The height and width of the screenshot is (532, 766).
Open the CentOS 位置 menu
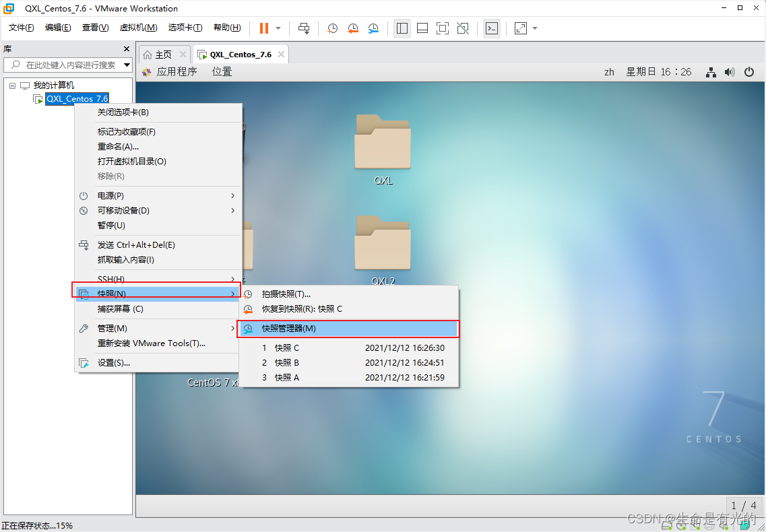[x=222, y=72]
